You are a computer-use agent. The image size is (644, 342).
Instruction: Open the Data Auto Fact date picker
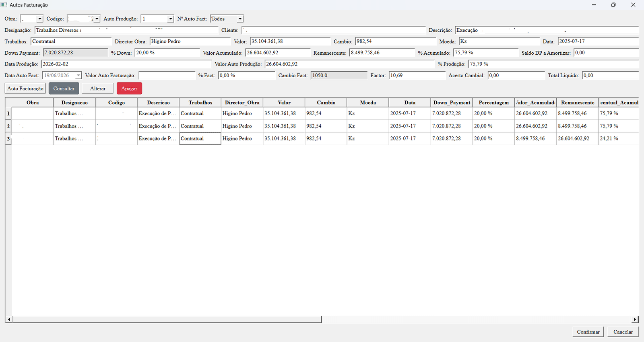click(78, 76)
